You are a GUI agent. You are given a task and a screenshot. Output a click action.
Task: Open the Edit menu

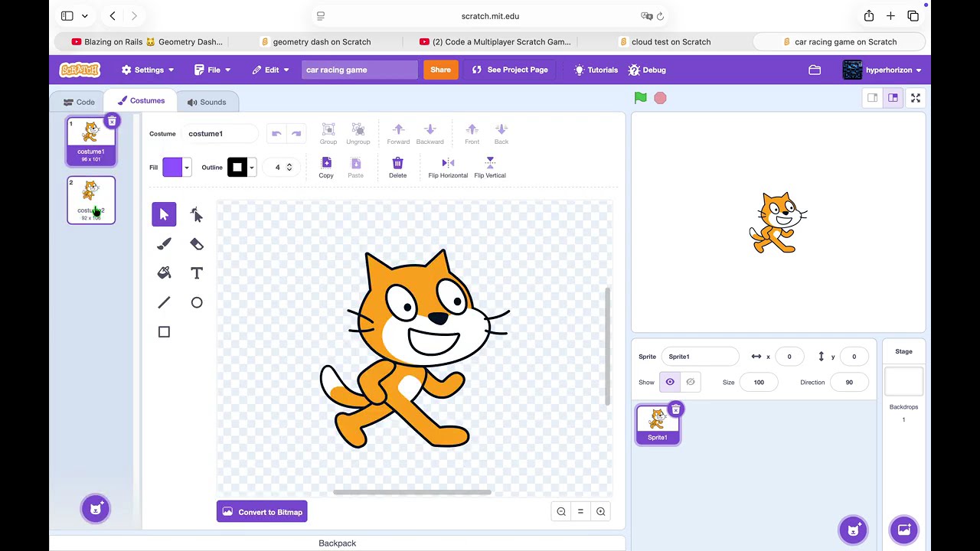coord(270,70)
